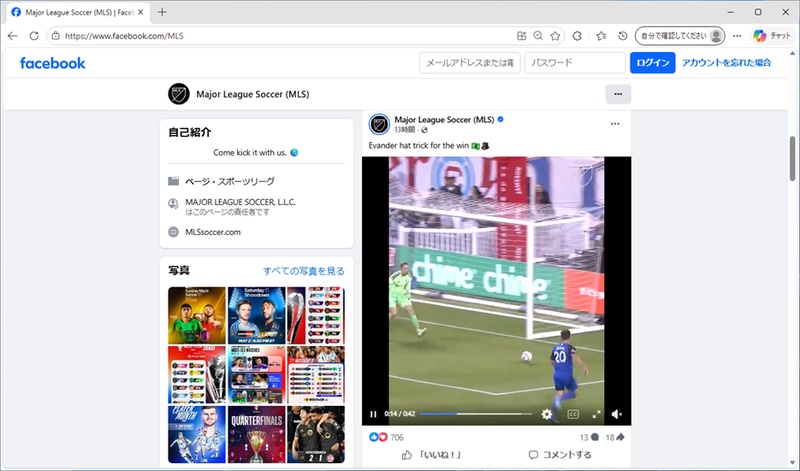This screenshot has width=800, height=471.
Task: Click the public globe icon on the post
Action: click(x=424, y=130)
